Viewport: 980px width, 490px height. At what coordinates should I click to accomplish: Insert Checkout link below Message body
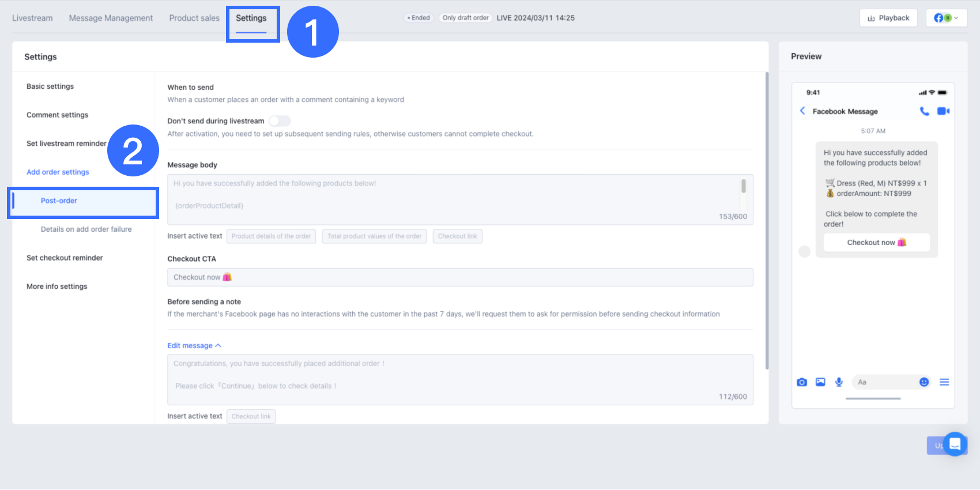tap(457, 236)
